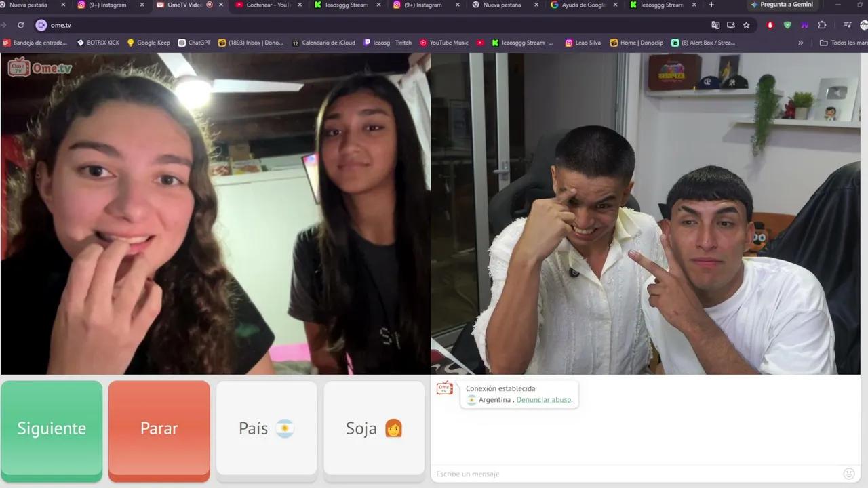
Task: Open the YouTube icon-only bookmark
Action: (x=480, y=43)
